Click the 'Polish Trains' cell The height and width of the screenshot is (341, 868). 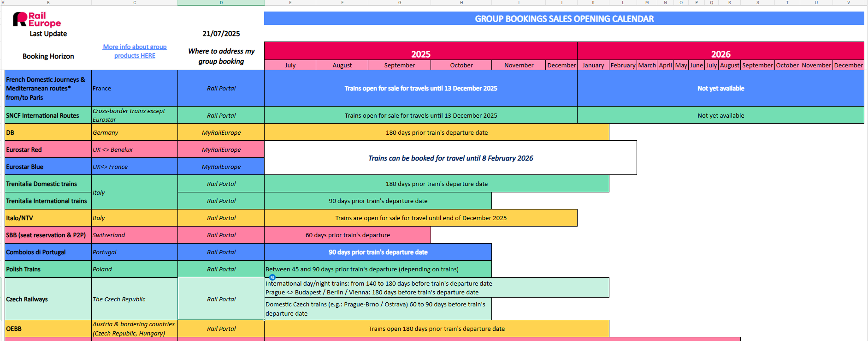48,269
